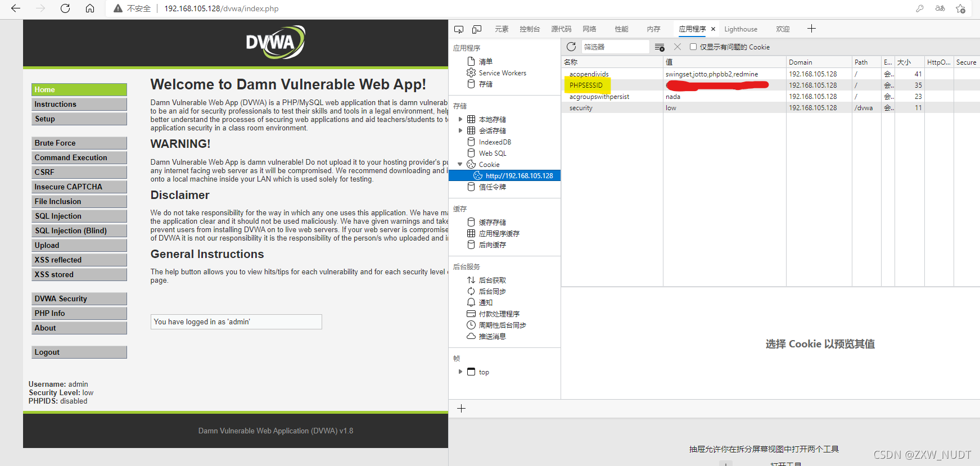Open the Brute Force page
Viewport: 980px width, 466px height.
tap(79, 143)
